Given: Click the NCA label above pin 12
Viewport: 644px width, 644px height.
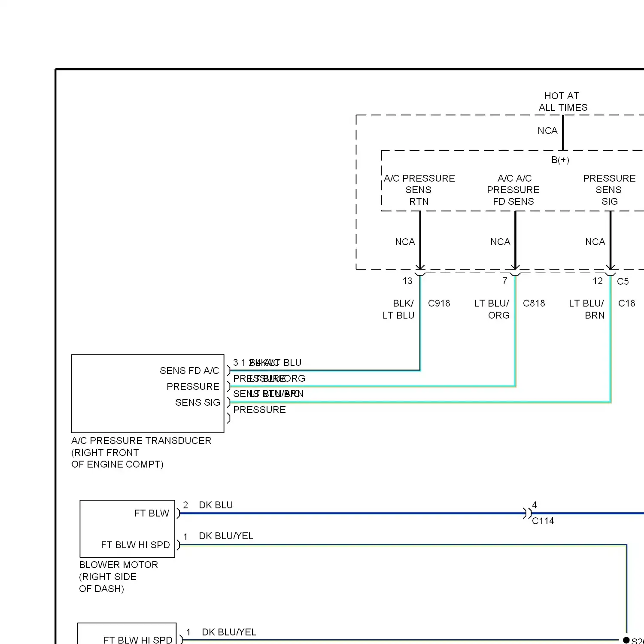Looking at the screenshot, I should coord(595,242).
